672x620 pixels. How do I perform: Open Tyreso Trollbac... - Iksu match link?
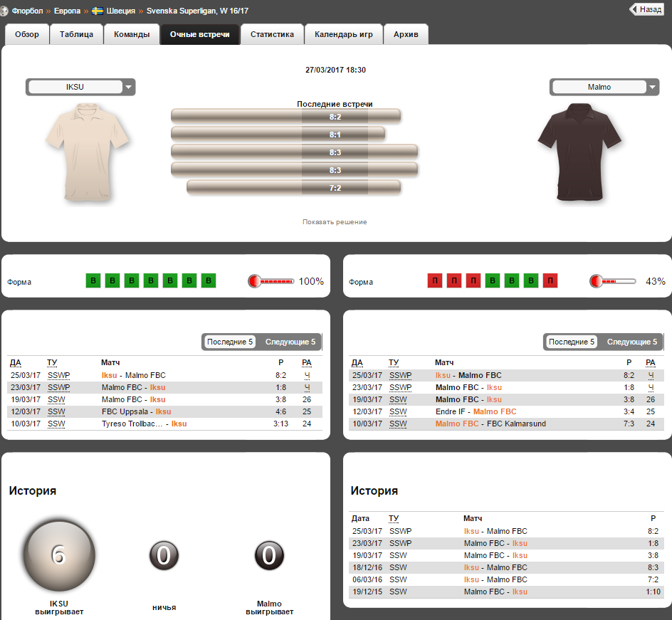(x=144, y=424)
